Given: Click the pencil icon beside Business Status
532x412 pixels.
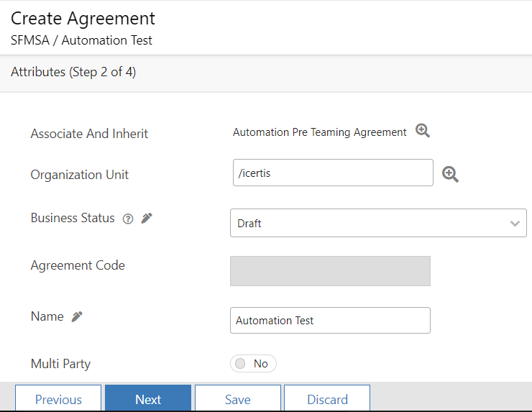Looking at the screenshot, I should coord(147,219).
